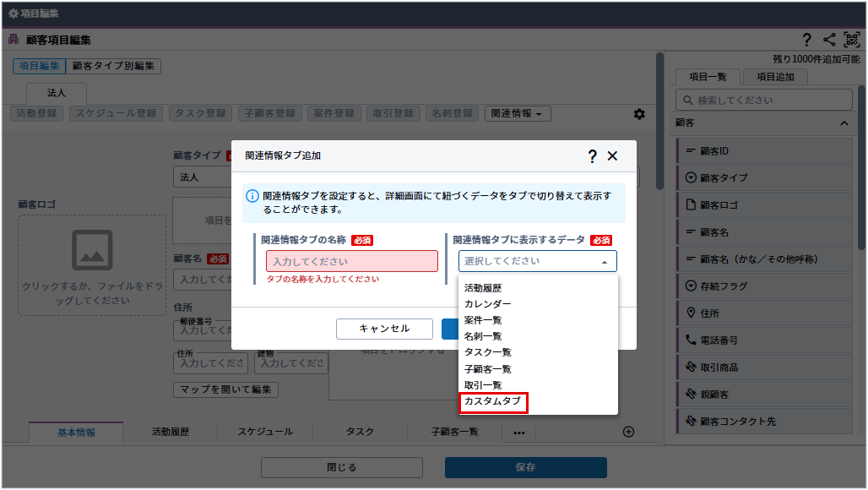Choose 活動履歴 in the dropdown list
The width and height of the screenshot is (868, 490).
tap(483, 288)
